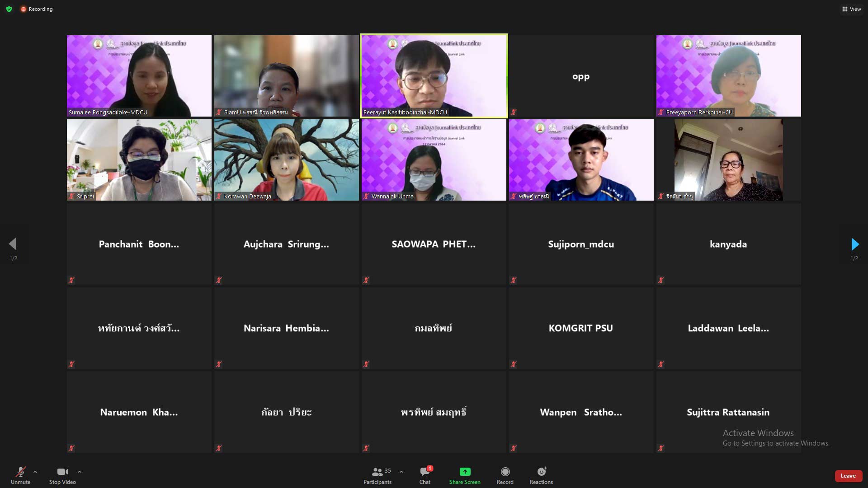Expand audio options arrow beside Unmute

(x=35, y=472)
